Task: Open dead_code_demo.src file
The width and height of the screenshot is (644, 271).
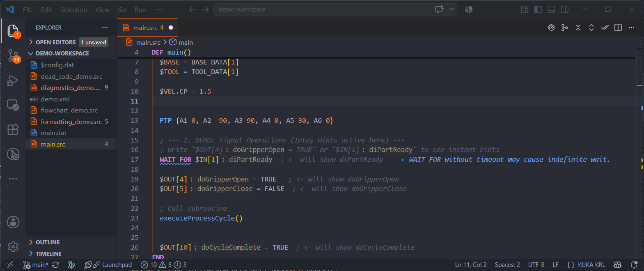Action: click(x=71, y=76)
